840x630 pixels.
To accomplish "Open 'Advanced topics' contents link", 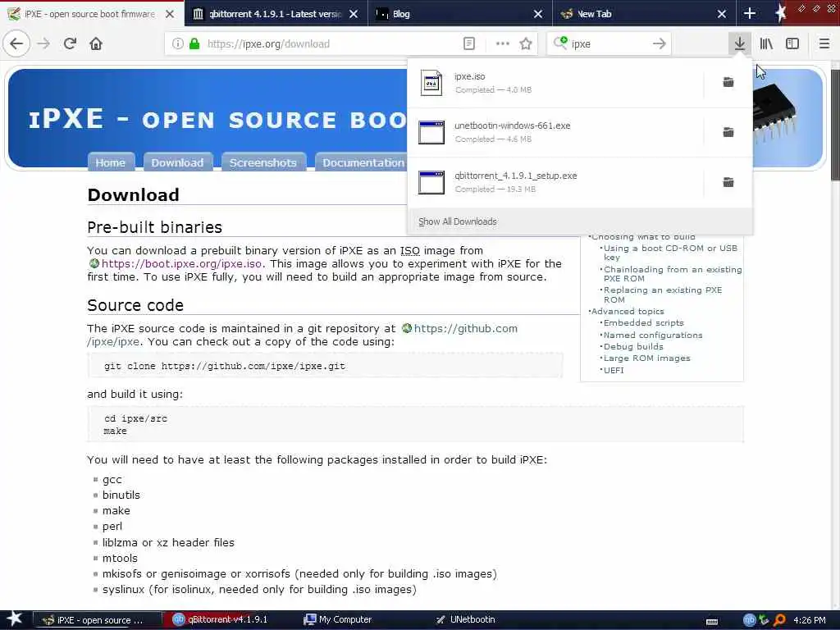I will tap(628, 311).
